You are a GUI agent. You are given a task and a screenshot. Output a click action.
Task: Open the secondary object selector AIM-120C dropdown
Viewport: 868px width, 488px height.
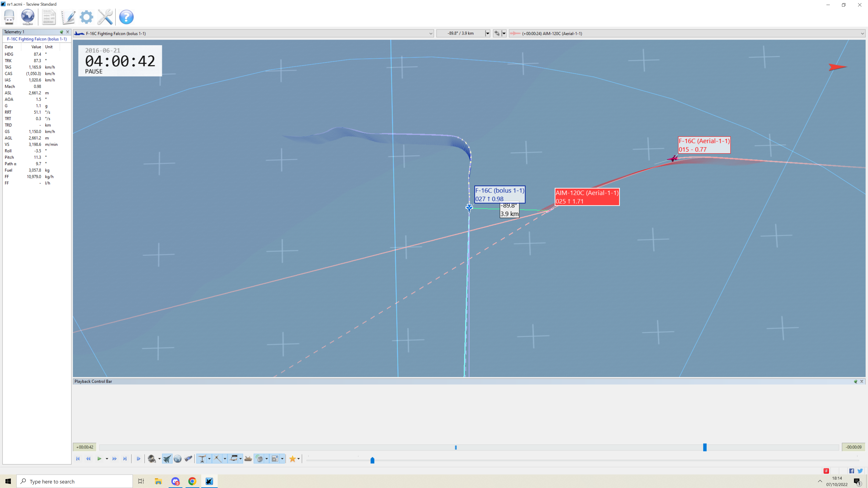tap(687, 33)
